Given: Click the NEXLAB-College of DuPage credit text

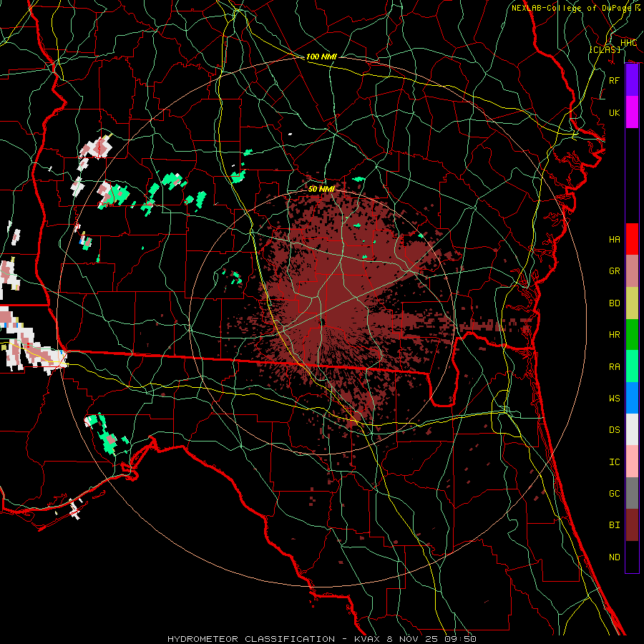Looking at the screenshot, I should coord(572,8).
